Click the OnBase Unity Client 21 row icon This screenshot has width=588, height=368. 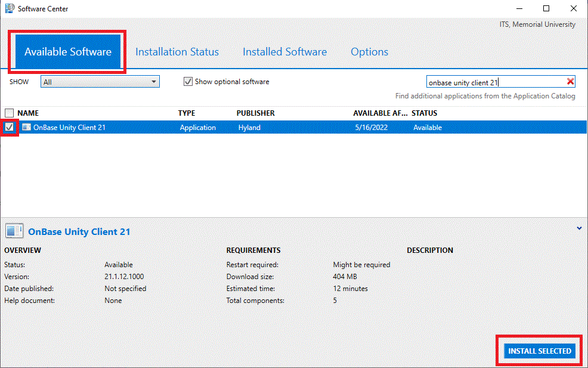(26, 127)
